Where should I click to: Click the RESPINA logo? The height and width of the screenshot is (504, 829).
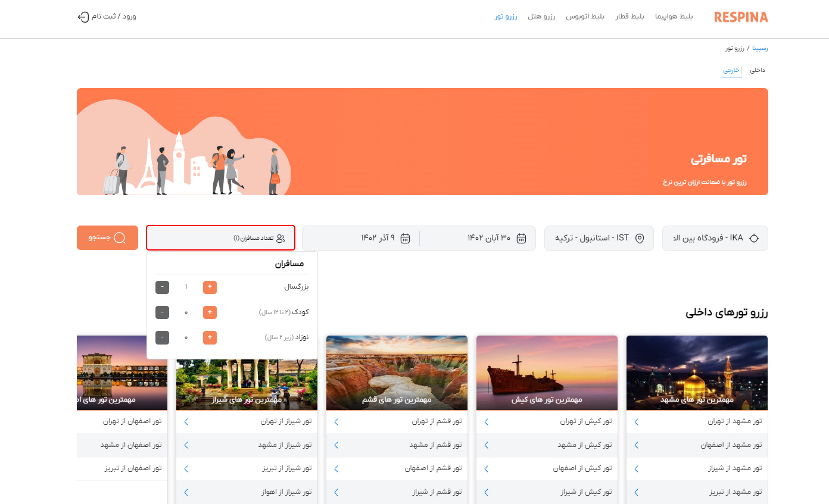point(741,17)
